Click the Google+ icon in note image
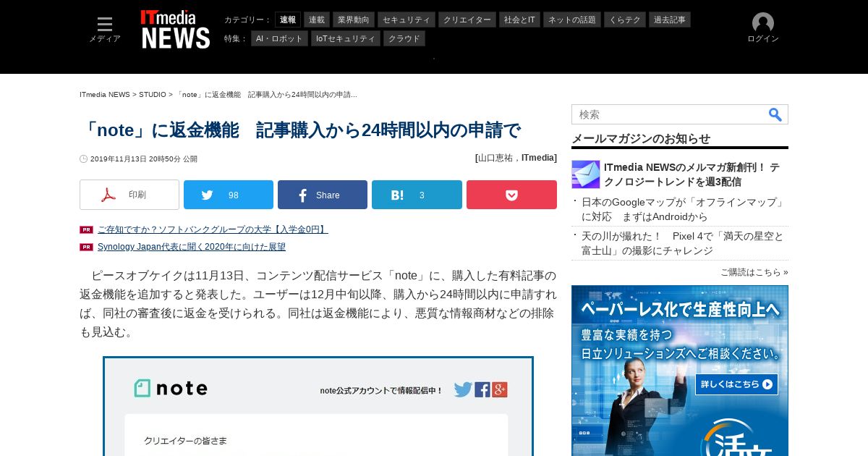868x456 pixels. click(500, 389)
